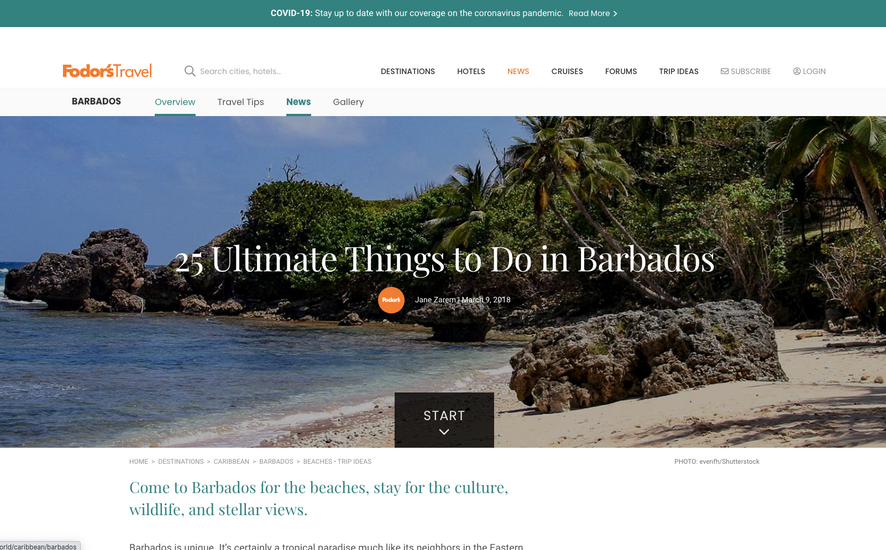
Task: Open the Destinations menu
Action: point(407,71)
